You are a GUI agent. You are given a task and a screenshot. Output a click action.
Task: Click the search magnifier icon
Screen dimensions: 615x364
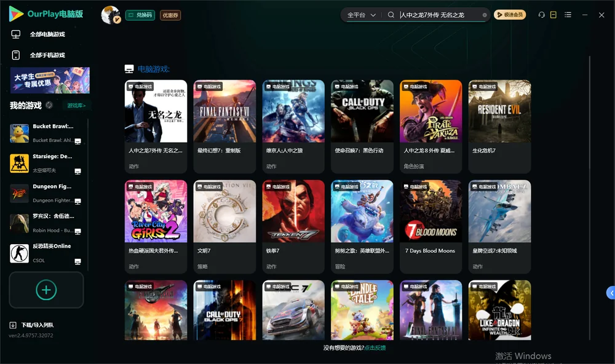tap(391, 15)
